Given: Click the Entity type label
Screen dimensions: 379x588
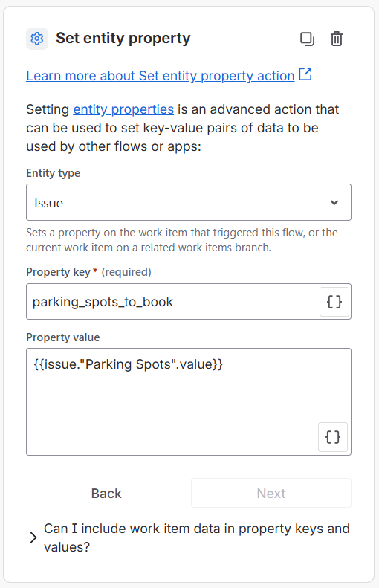Looking at the screenshot, I should [x=54, y=173].
